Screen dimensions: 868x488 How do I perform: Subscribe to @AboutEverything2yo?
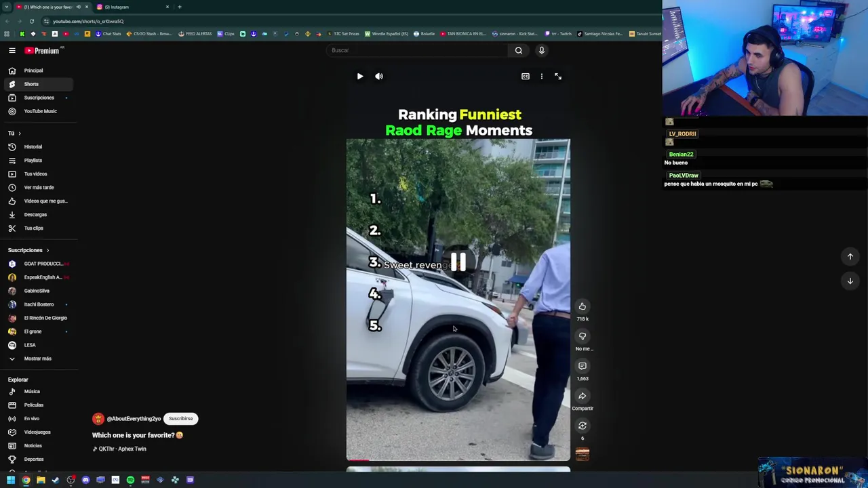(x=180, y=419)
